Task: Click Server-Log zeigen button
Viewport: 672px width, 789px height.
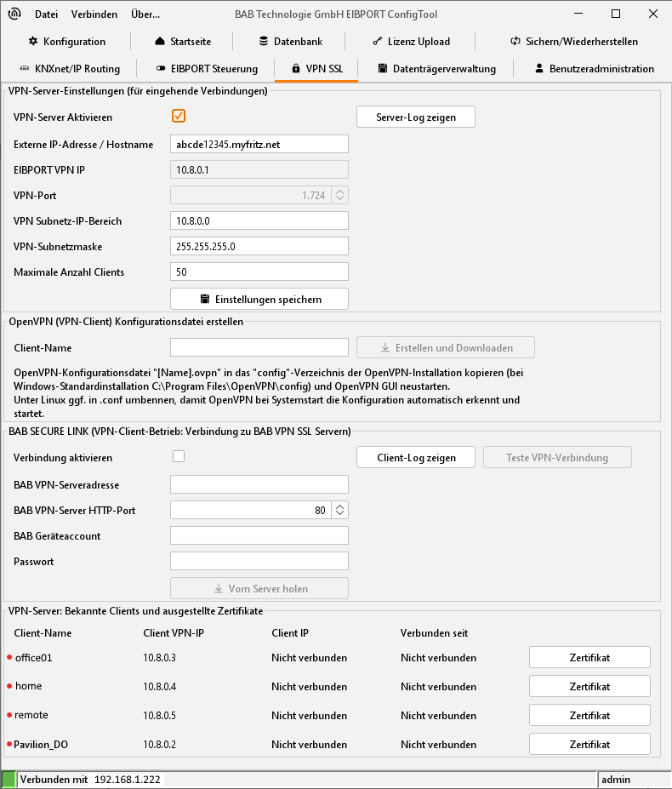Action: pyautogui.click(x=415, y=117)
